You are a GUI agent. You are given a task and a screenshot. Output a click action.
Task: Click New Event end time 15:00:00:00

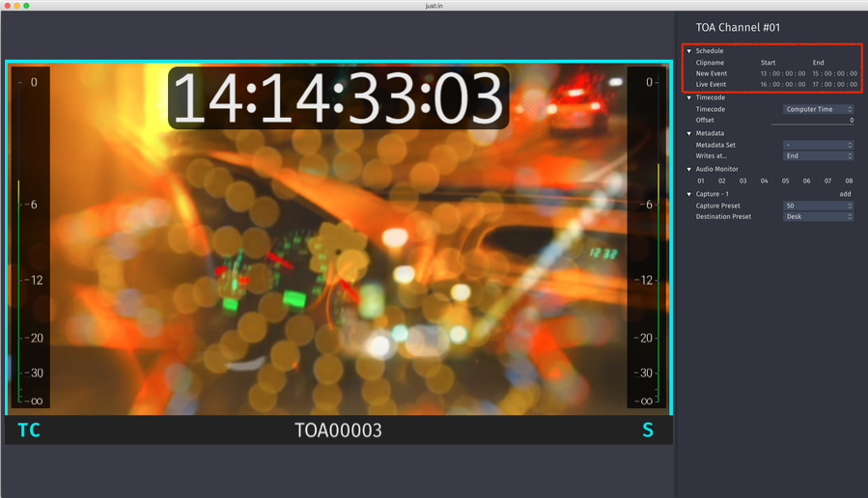tap(835, 73)
